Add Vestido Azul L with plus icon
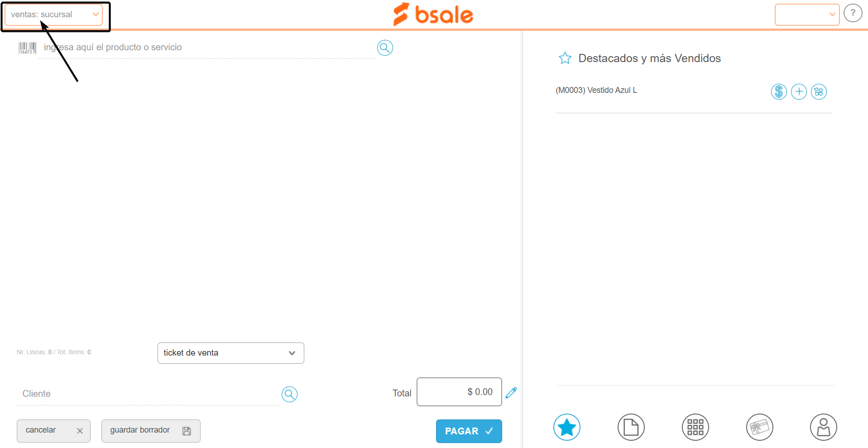This screenshot has height=448, width=868. [799, 92]
